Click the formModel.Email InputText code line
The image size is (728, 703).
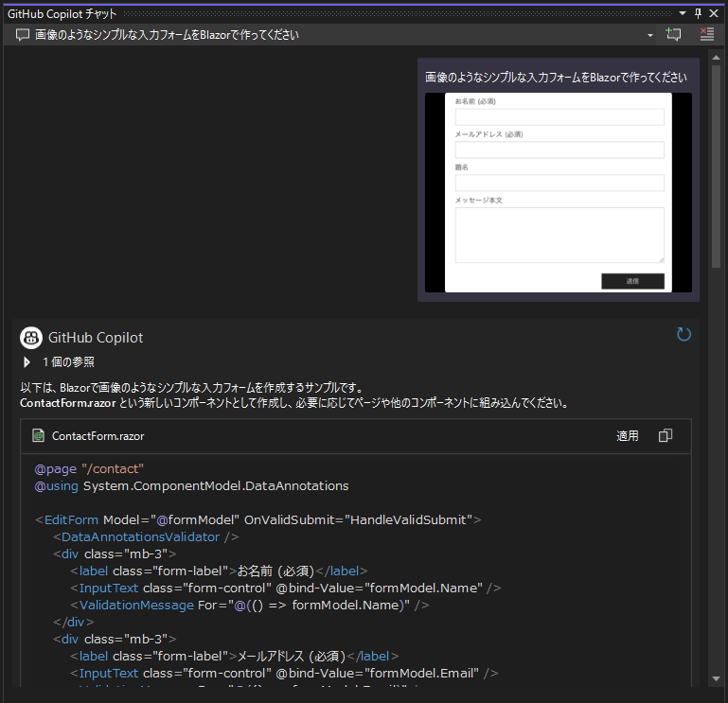click(x=284, y=673)
